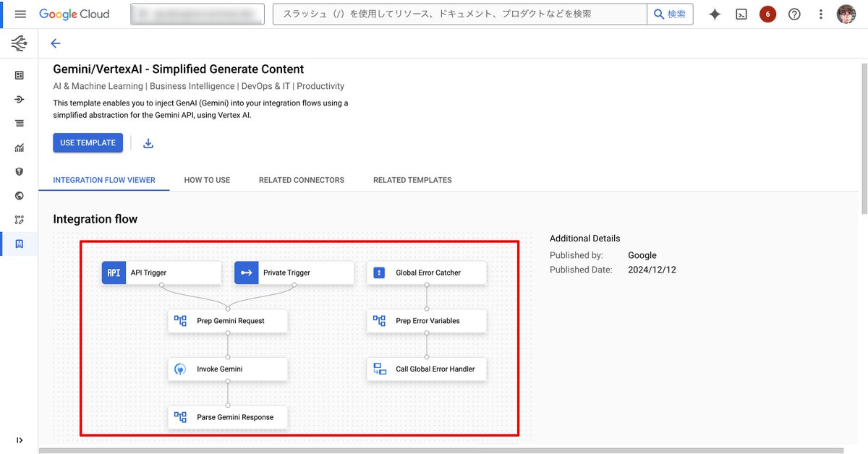Screen dimensions: 868x454
Task: Click the Google Cloud logo
Action: point(75,14)
